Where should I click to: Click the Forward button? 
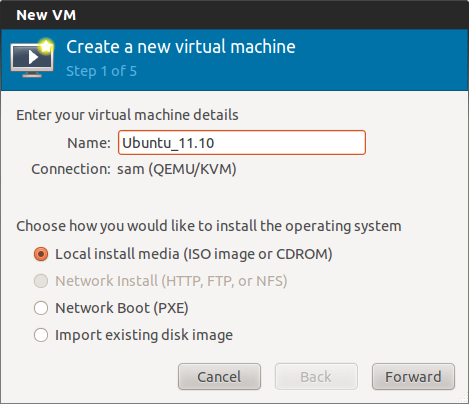click(x=413, y=377)
